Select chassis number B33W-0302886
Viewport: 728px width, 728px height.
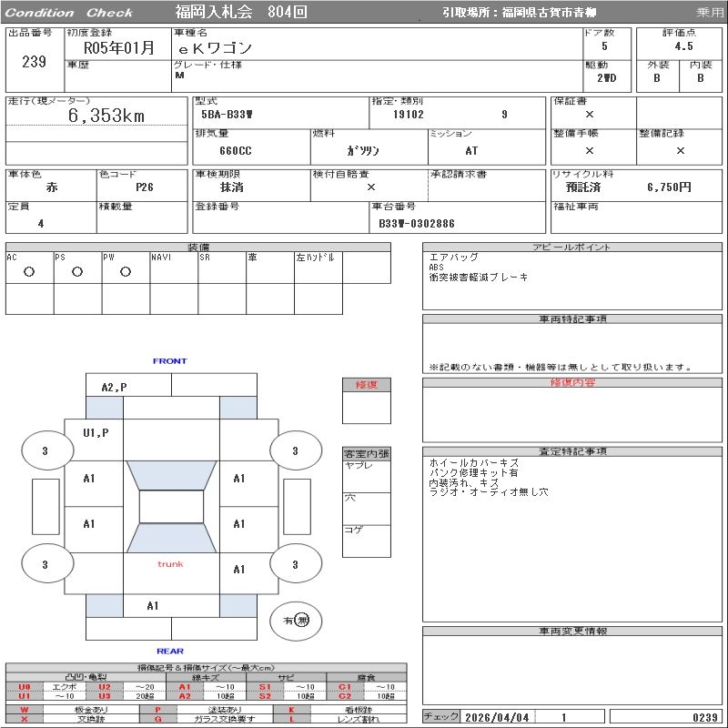click(416, 223)
